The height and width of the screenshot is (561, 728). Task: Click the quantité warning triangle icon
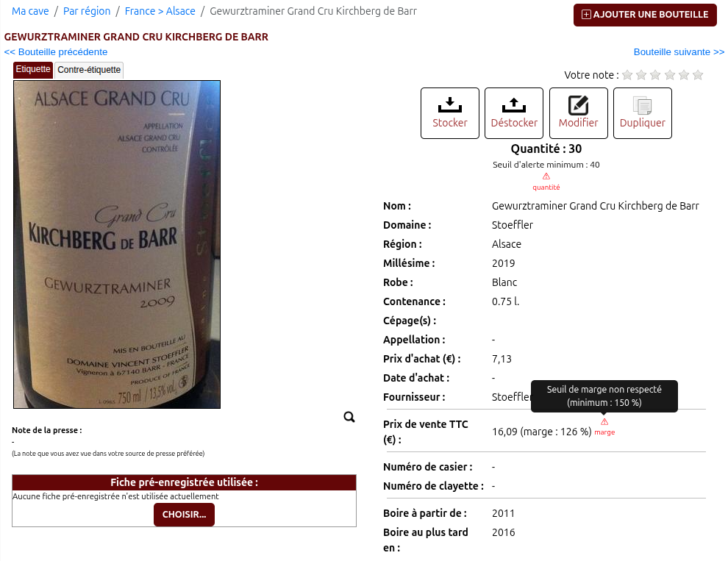tap(546, 176)
